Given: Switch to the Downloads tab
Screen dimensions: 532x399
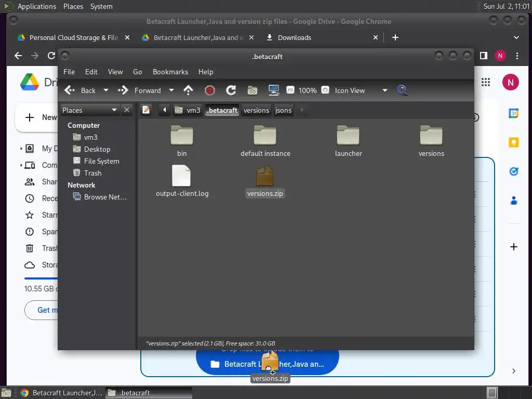Looking at the screenshot, I should (x=294, y=37).
